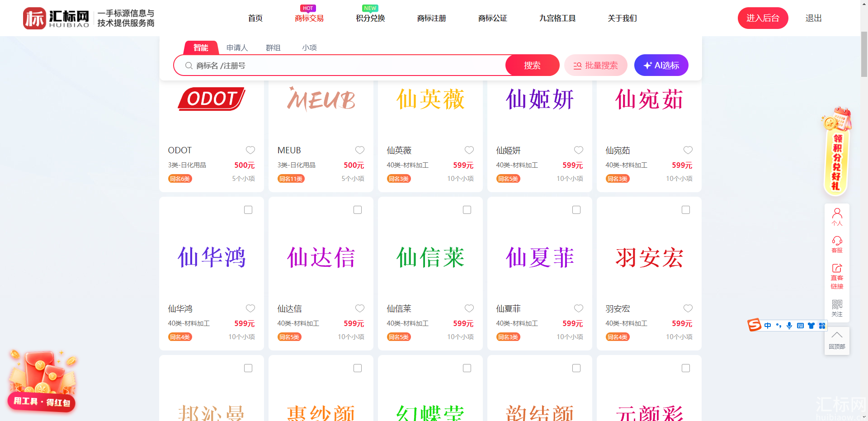This screenshot has height=421, width=868.
Task: Open the 积分兑换 menu item
Action: click(x=370, y=18)
